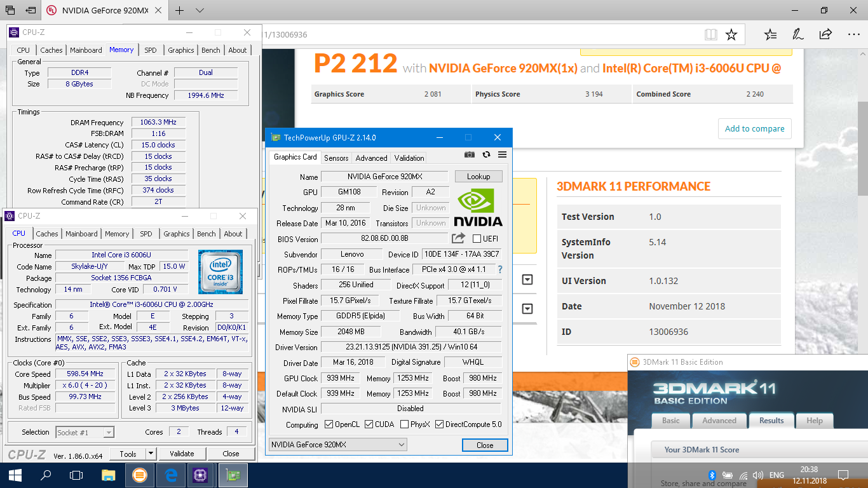Screen dimensions: 868x488
Task: Toggle the CUDA checkbox
Action: click(369, 424)
